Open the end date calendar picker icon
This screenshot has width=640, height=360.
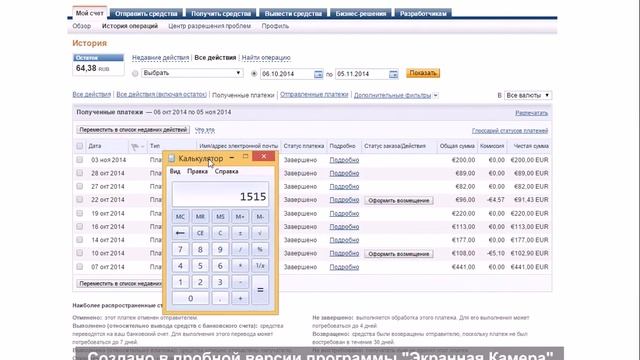[393, 74]
